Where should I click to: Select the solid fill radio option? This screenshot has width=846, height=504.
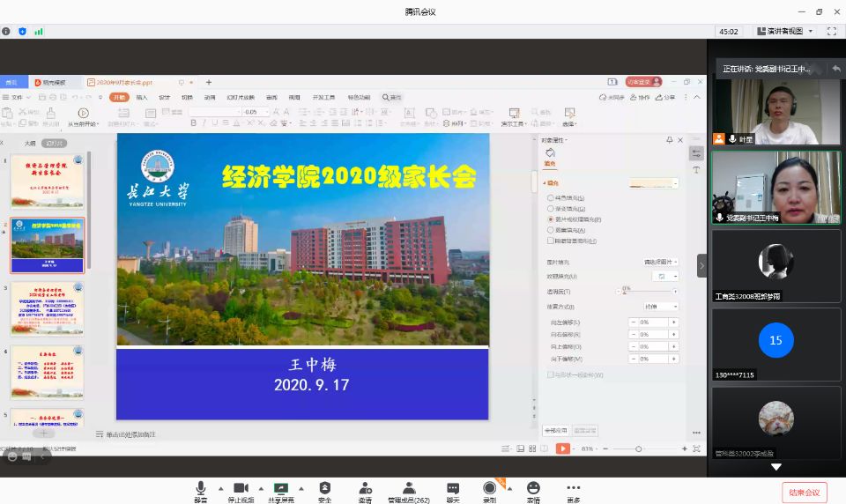tap(551, 198)
